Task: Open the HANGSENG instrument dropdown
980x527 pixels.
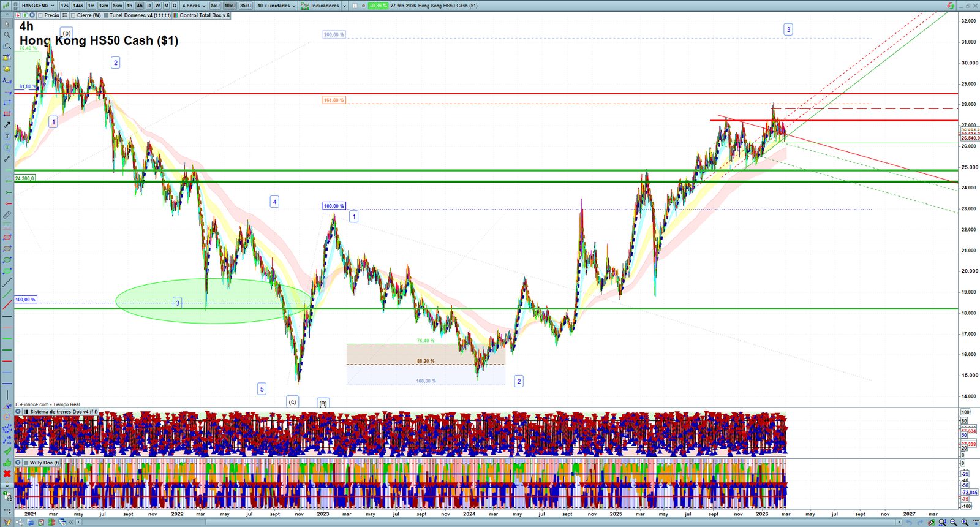Action: (x=38, y=6)
